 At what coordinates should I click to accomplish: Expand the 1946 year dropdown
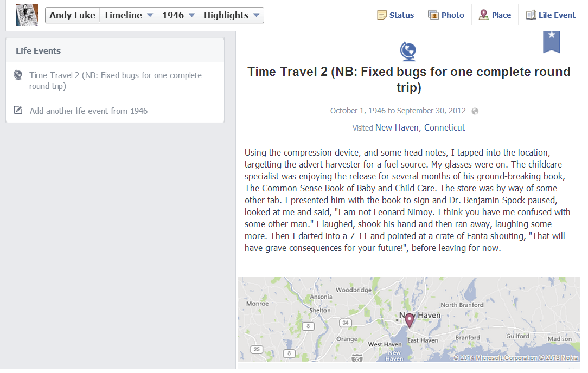tap(178, 15)
